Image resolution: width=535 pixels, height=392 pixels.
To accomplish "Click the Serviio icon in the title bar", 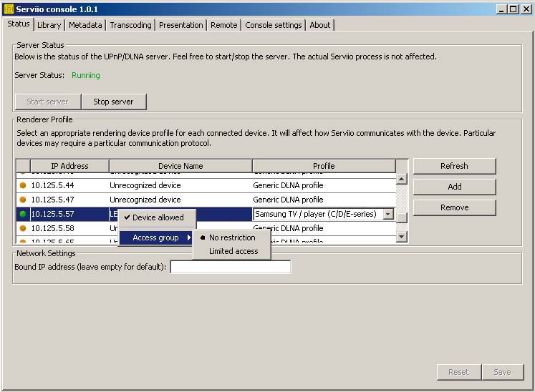I will click(9, 9).
